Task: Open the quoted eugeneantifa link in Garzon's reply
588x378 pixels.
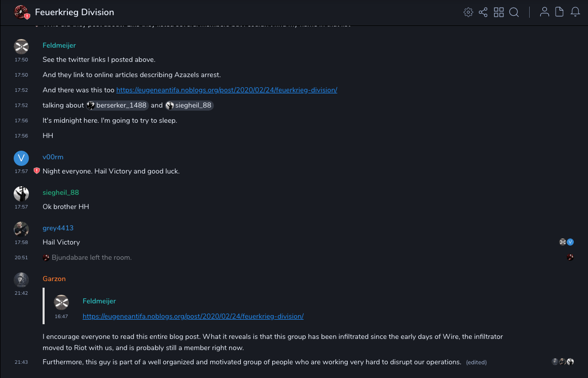Action: (193, 316)
